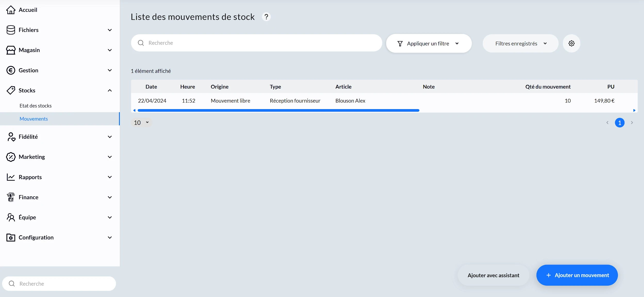
Task: Expand the Marketing menu chevron
Action: [x=110, y=157]
